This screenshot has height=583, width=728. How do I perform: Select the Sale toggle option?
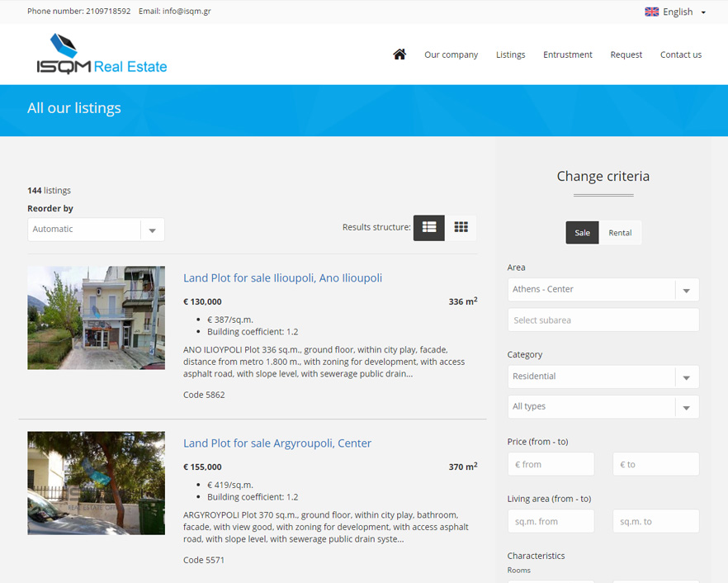click(x=582, y=233)
